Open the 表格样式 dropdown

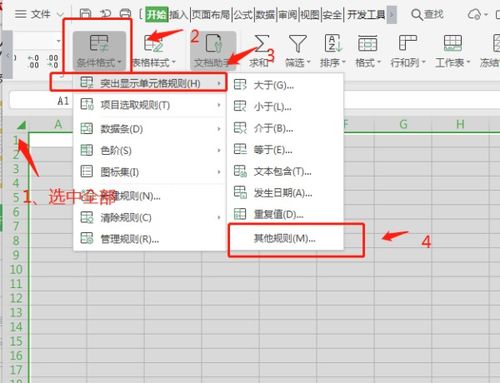154,51
